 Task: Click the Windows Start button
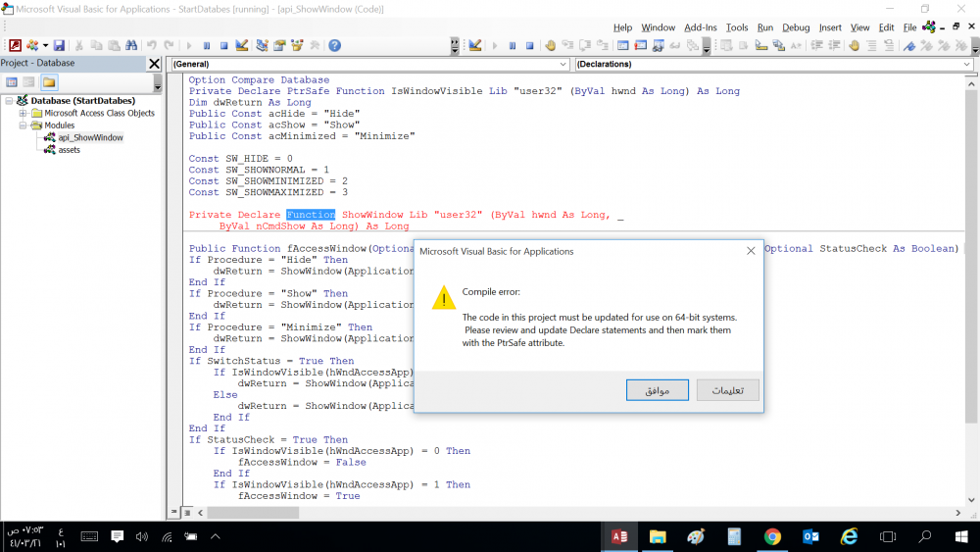tap(962, 536)
